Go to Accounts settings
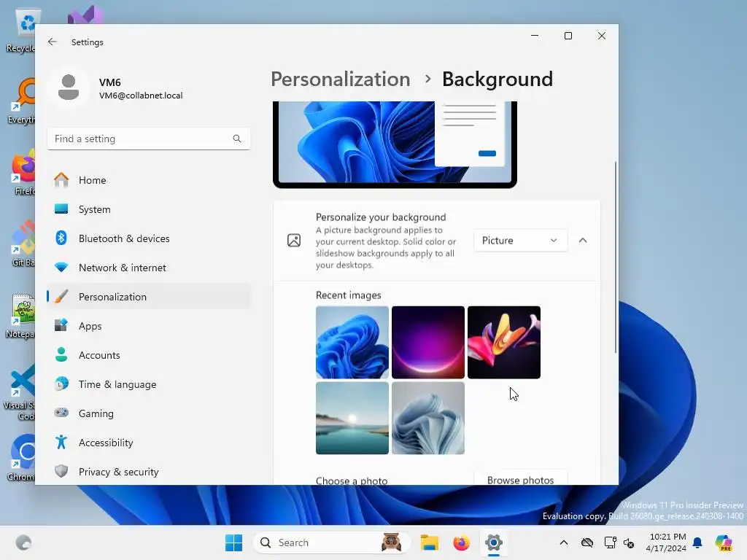 (149, 355)
